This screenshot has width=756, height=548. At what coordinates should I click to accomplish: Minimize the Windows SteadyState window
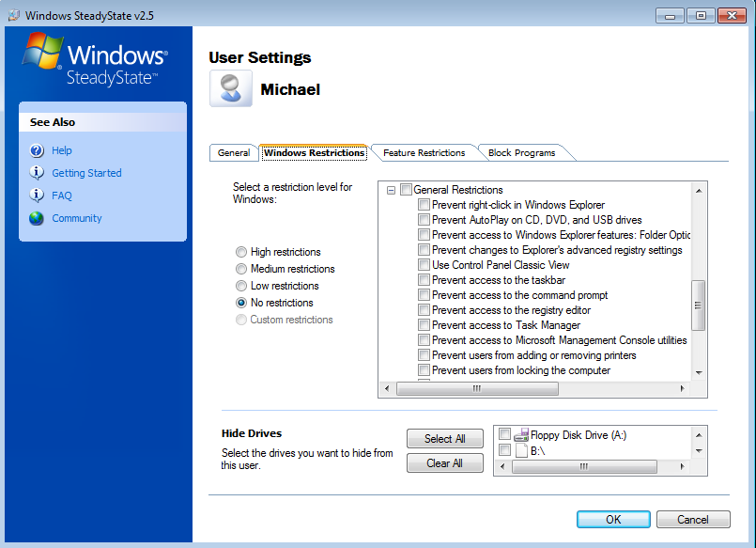tap(670, 16)
